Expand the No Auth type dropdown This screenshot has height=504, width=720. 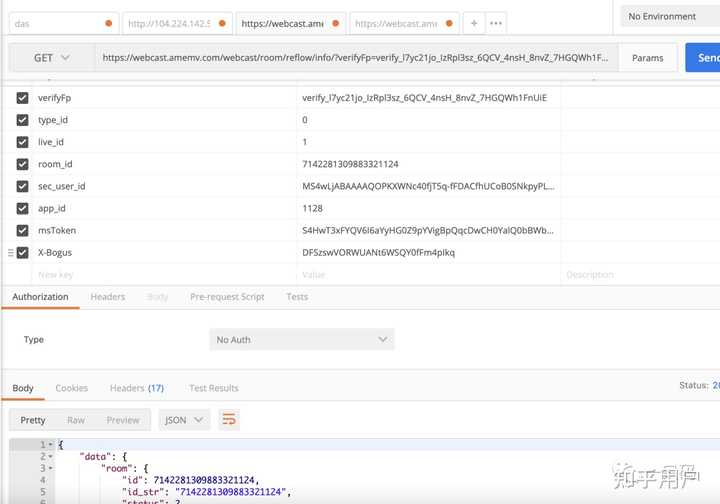tap(302, 340)
